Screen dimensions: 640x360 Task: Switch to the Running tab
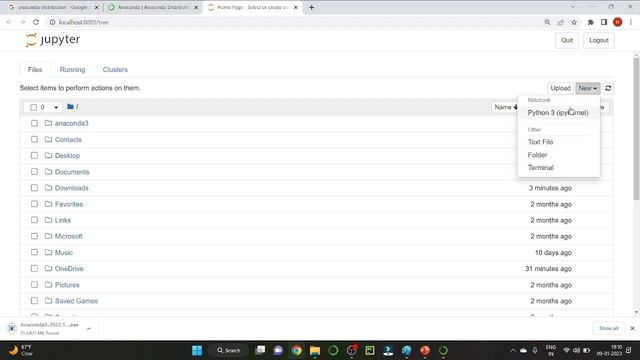[x=72, y=69]
